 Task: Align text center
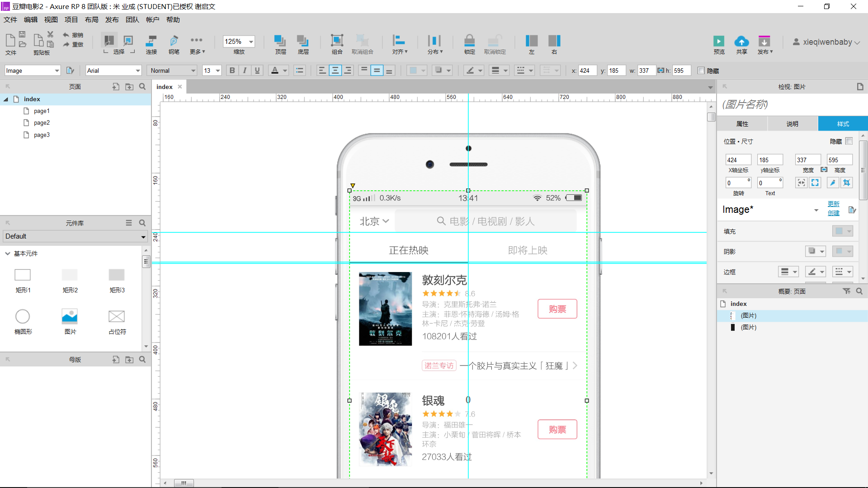click(x=335, y=70)
